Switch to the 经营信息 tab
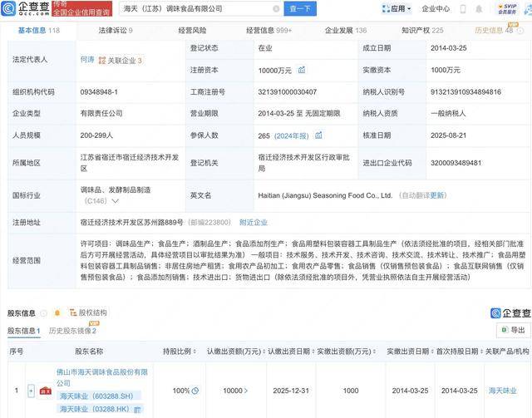 (268, 31)
